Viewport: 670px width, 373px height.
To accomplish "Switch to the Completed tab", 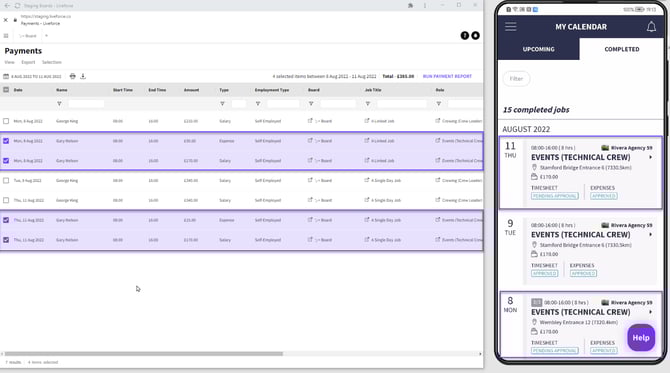I will pos(622,49).
